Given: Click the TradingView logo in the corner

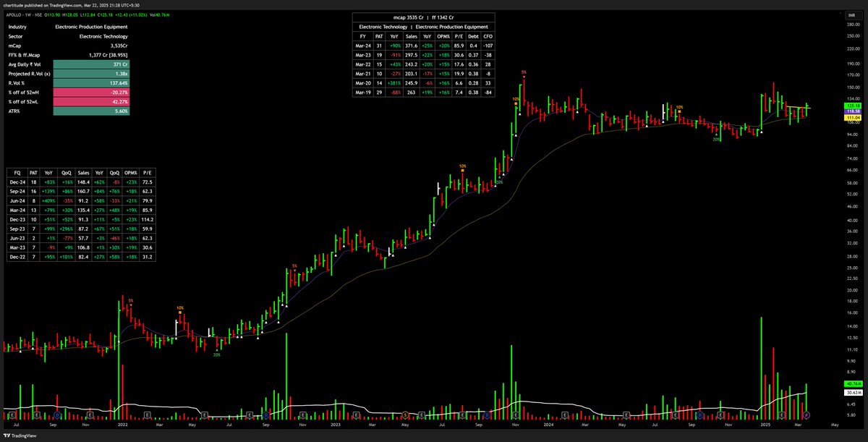Looking at the screenshot, I should (19, 435).
